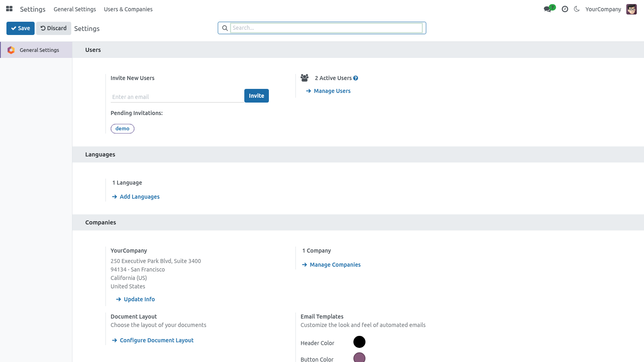Click the Settings breadcrumb title
The height and width of the screenshot is (362, 644).
click(x=87, y=29)
